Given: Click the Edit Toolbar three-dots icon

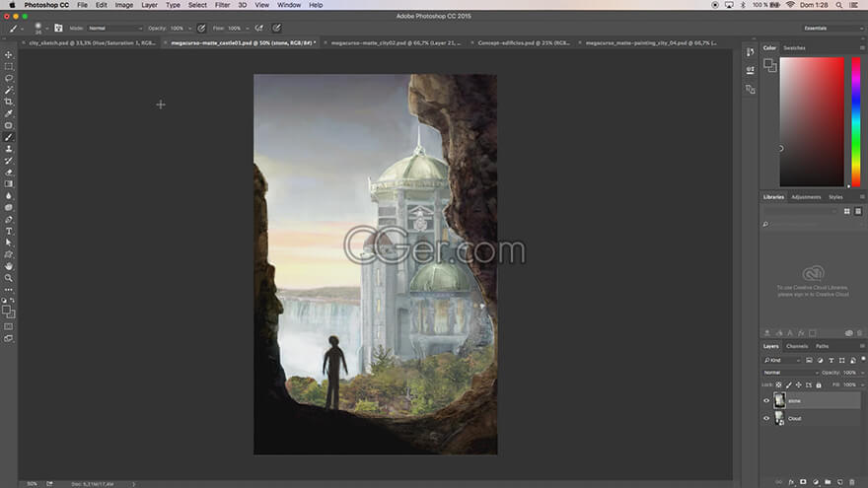Looking at the screenshot, I should pyautogui.click(x=8, y=290).
